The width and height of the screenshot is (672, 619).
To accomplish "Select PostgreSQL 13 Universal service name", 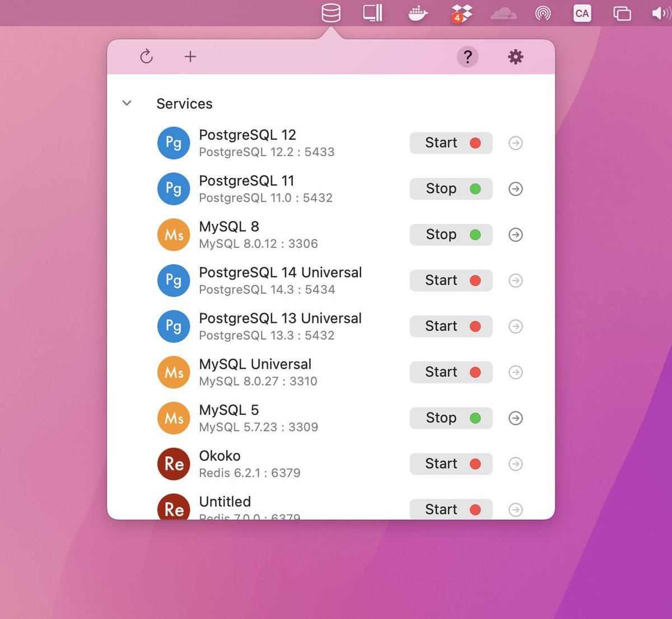I will click(281, 318).
